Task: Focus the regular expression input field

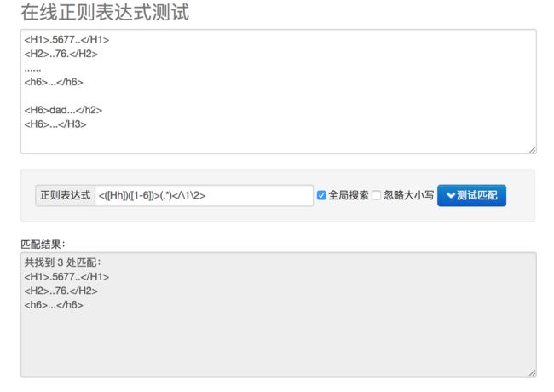Action: click(x=204, y=195)
